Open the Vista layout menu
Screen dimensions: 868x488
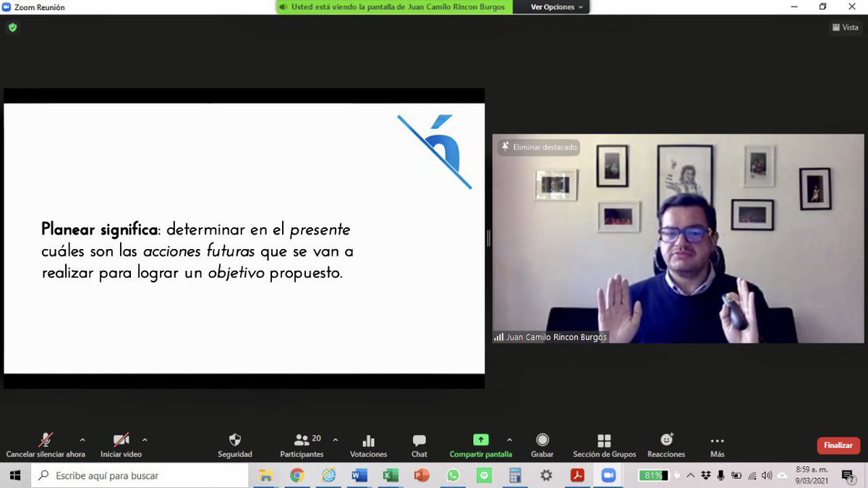pos(845,28)
